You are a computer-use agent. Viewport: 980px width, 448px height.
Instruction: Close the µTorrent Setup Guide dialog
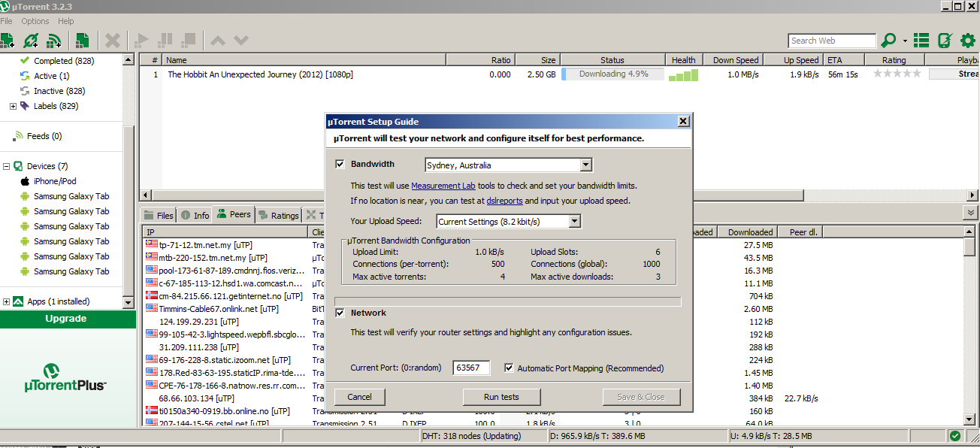coord(682,121)
